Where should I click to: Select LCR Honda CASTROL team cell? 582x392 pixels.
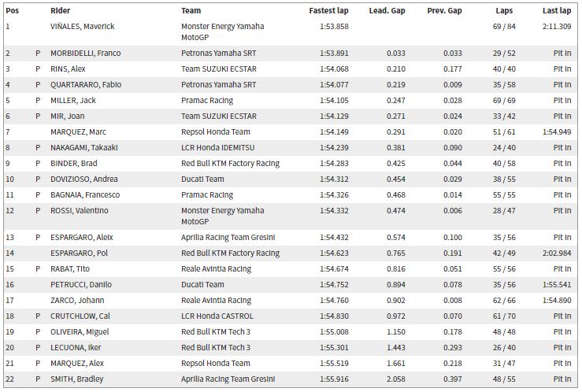[217, 316]
